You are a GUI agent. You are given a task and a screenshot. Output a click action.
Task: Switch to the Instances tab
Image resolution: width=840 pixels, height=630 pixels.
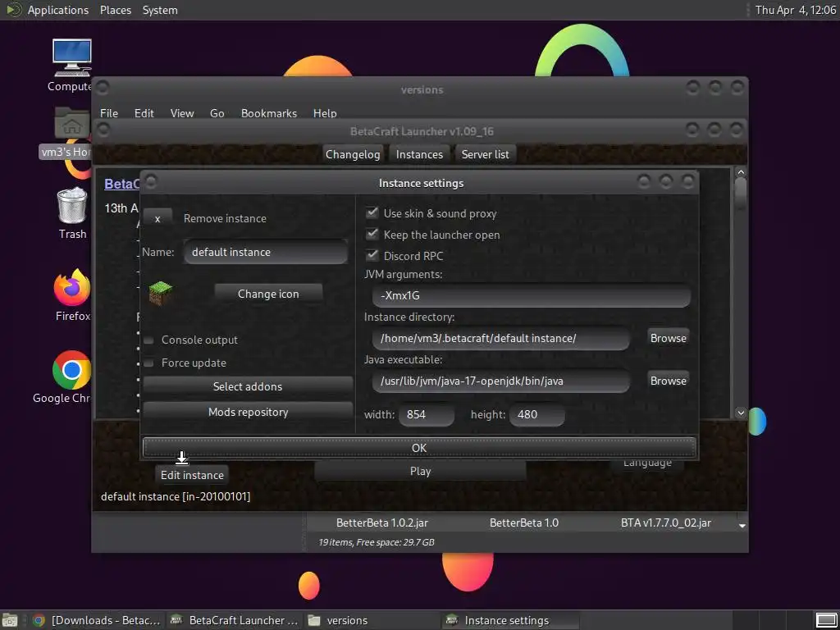419,154
